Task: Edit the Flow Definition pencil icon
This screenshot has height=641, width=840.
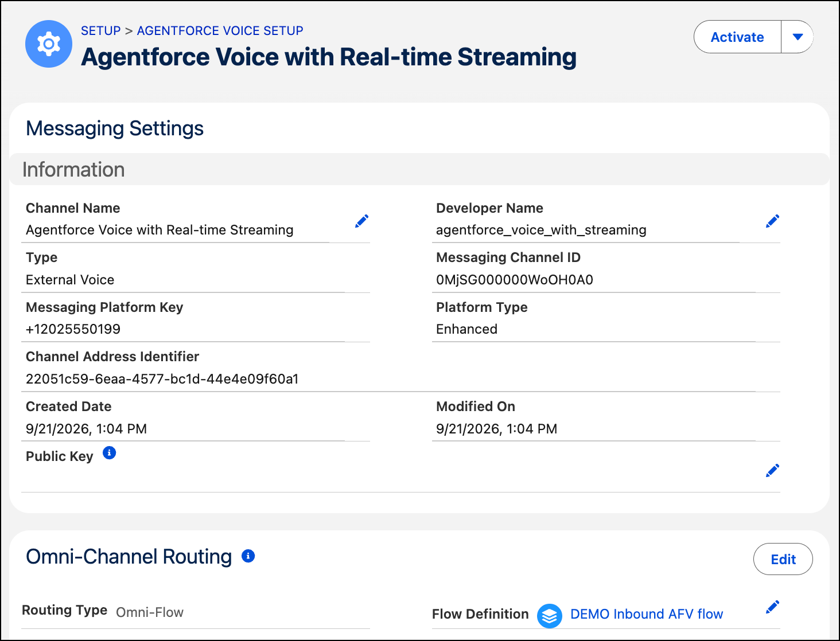Action: point(772,607)
